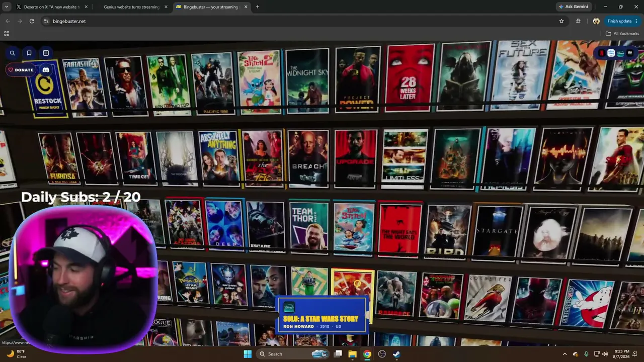The image size is (644, 362).
Task: Click the Ask Gemini button
Action: (x=573, y=7)
